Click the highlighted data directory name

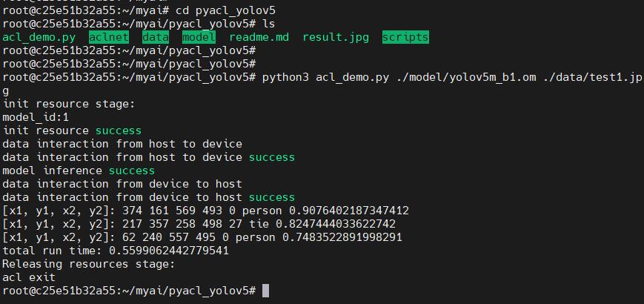click(x=156, y=37)
